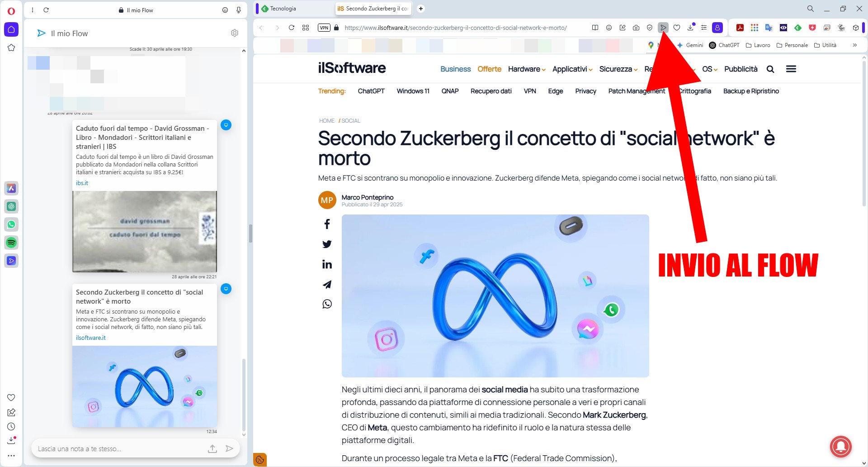The height and width of the screenshot is (467, 868).
Task: Open the Start page home icon in the sidebar
Action: tap(11, 30)
